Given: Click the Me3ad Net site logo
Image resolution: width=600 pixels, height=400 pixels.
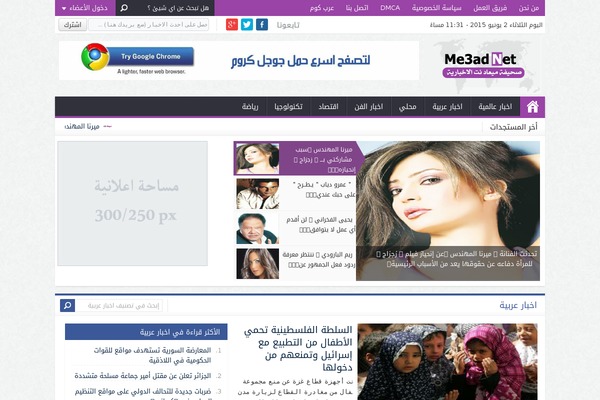Looking at the screenshot, I should coord(483,64).
